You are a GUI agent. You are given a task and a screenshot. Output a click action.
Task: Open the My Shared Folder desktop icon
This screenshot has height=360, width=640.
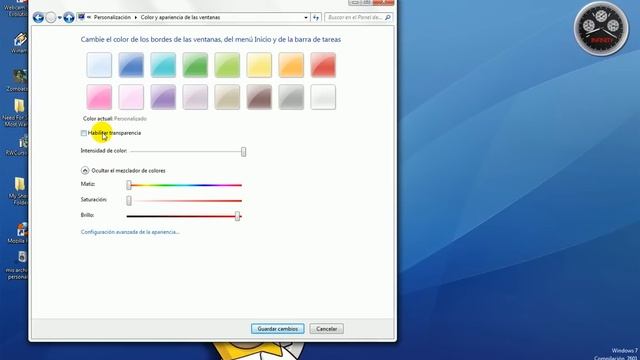[x=18, y=191]
